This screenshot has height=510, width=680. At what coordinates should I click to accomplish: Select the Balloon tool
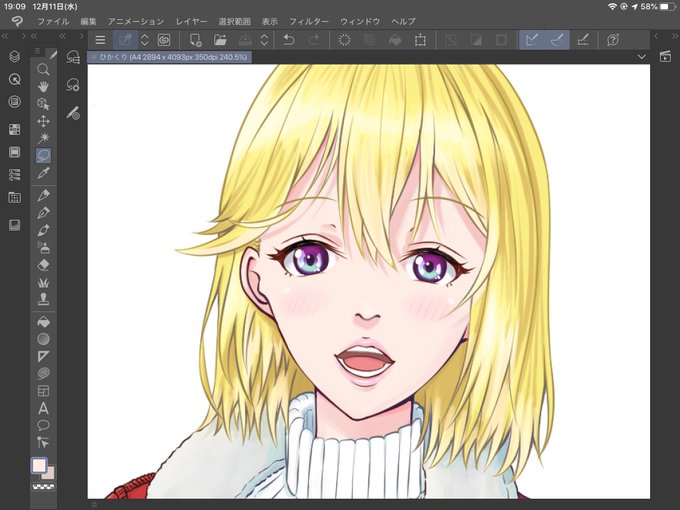coord(43,425)
